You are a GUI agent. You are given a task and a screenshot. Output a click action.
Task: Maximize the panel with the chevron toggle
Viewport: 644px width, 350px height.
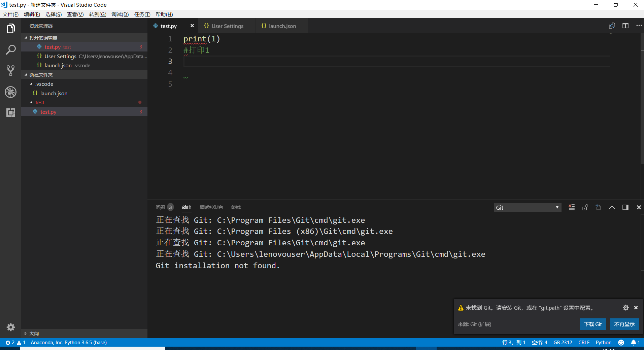coord(612,207)
